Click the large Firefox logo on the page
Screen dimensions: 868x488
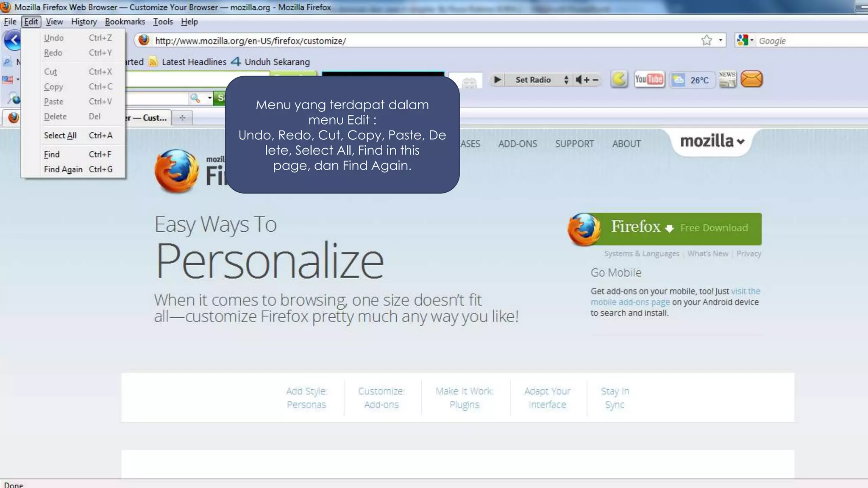[x=176, y=171]
